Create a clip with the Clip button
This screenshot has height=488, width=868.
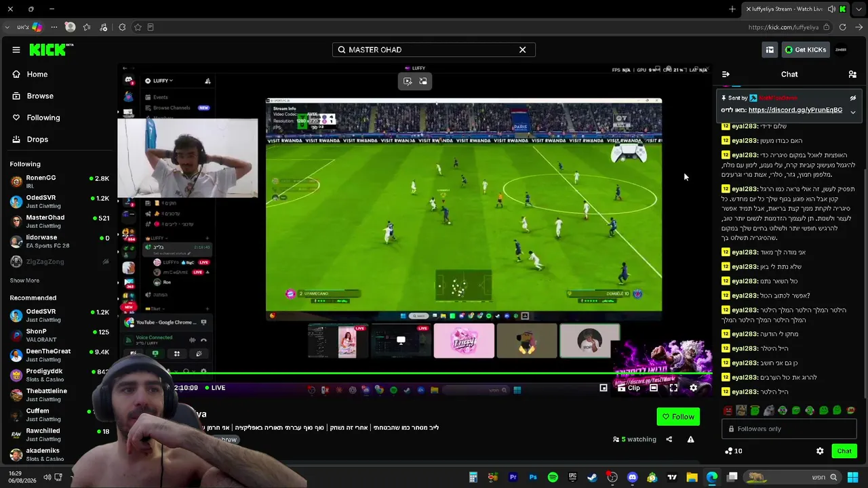coord(629,388)
